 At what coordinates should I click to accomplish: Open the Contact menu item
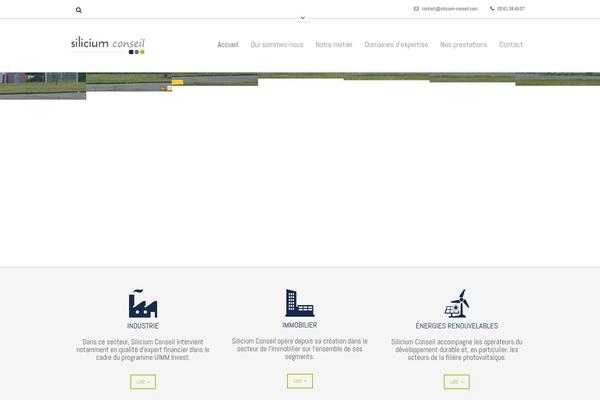pyautogui.click(x=511, y=45)
